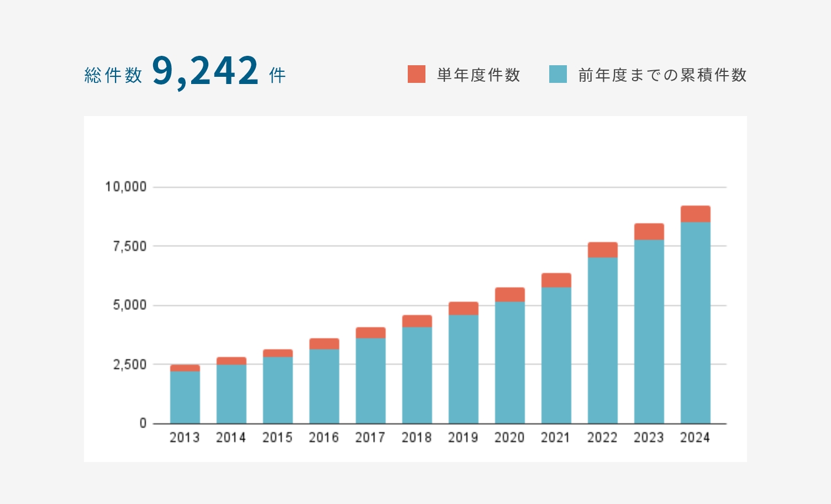Click the blue bar segment for 2020
Screen dimensions: 831x504
[x=510, y=363]
